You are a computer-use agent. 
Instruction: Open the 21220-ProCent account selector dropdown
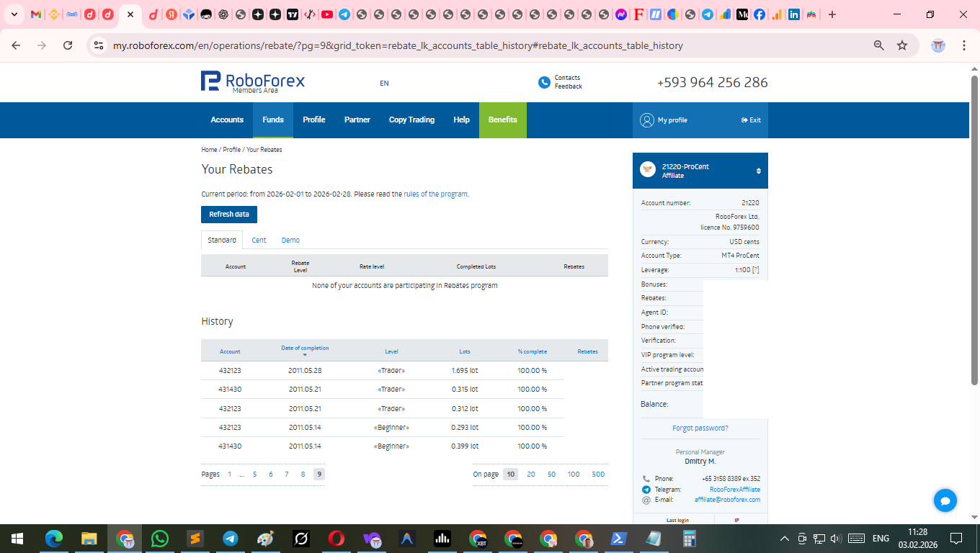pos(759,171)
